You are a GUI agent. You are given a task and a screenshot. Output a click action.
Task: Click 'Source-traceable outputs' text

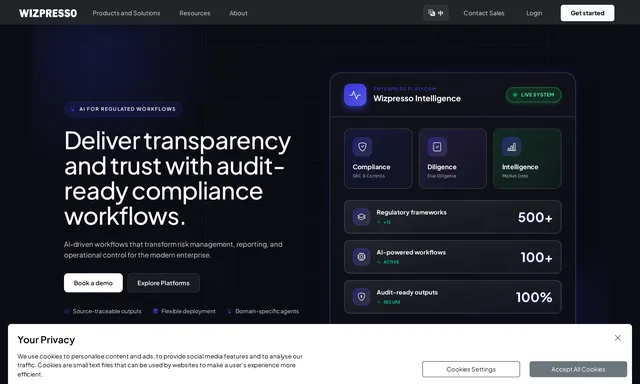(x=107, y=311)
